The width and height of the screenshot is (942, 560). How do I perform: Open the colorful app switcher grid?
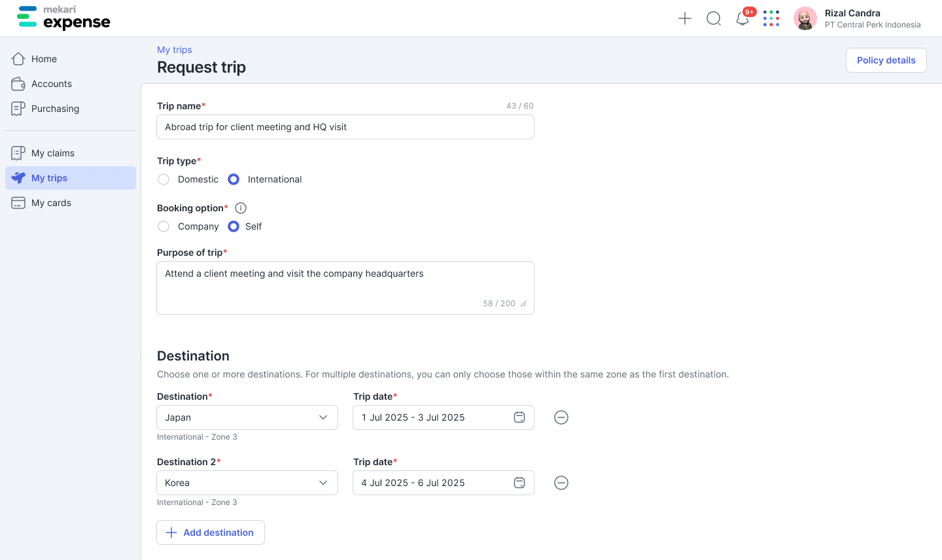pos(771,18)
